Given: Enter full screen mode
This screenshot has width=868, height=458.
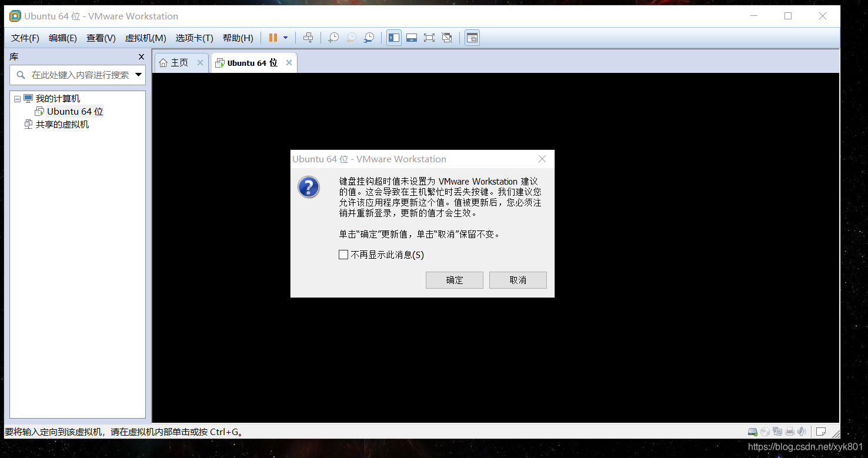Looking at the screenshot, I should pos(429,38).
